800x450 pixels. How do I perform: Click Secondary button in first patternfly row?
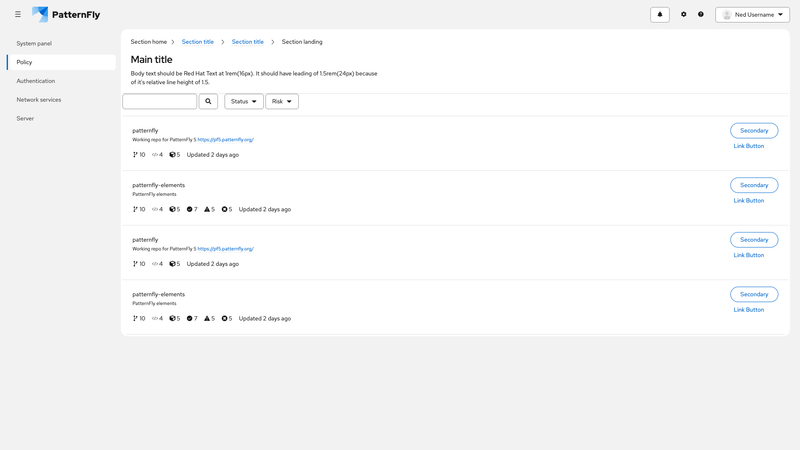(x=754, y=131)
